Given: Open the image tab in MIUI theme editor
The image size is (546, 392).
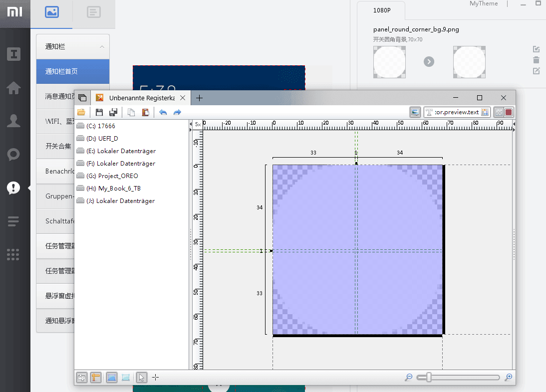Looking at the screenshot, I should (x=51, y=12).
